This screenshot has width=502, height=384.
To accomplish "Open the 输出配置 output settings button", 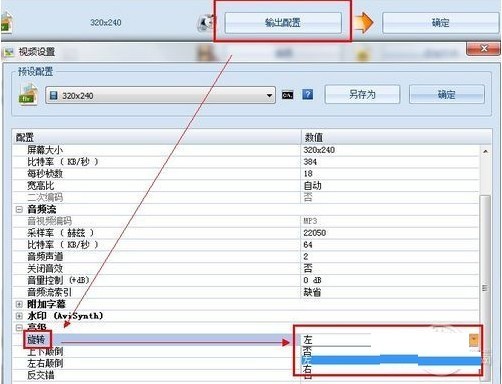I will coord(283,23).
